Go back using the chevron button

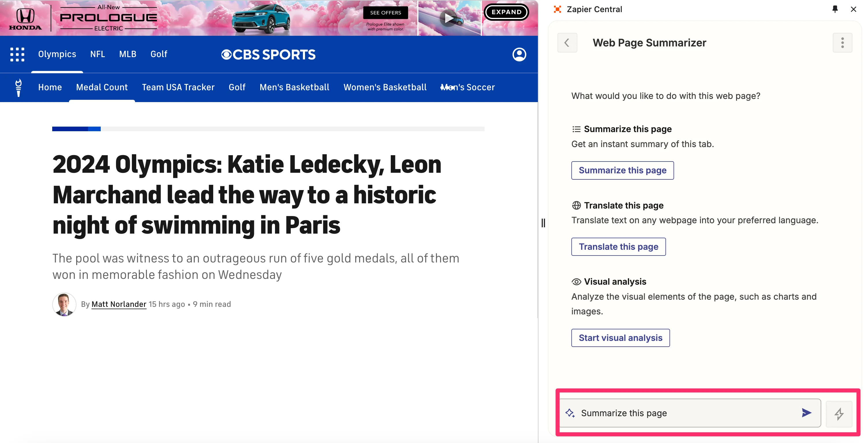pyautogui.click(x=567, y=43)
